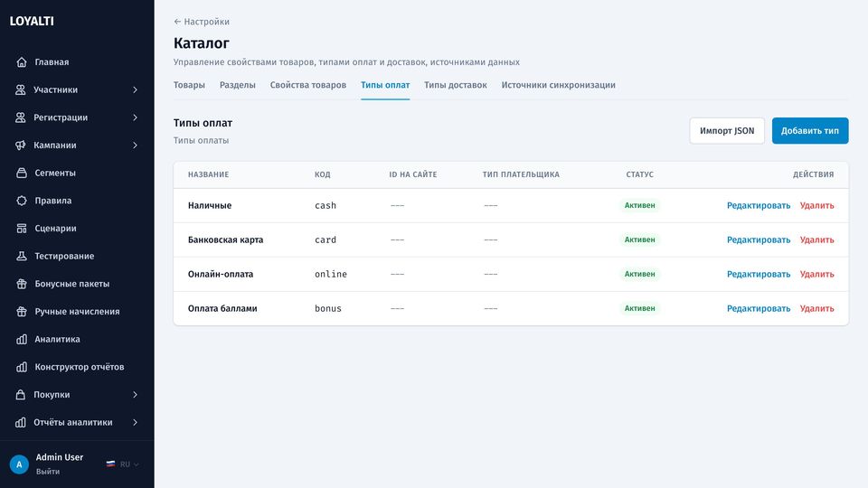Delete the Банковская карта payment type

816,239
